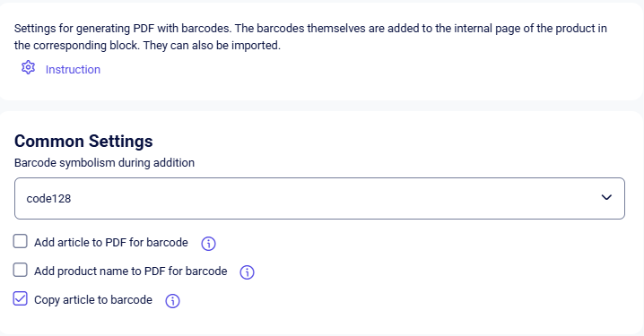Click the Add product name label text

131,271
